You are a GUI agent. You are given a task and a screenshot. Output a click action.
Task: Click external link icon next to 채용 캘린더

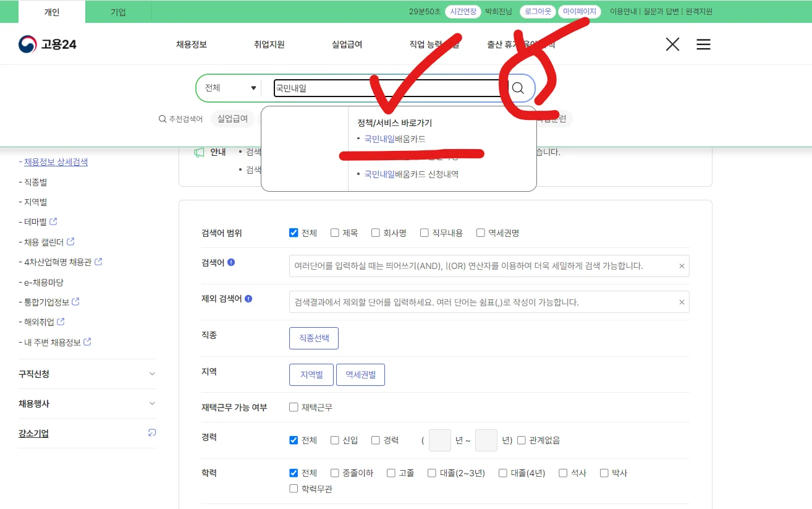click(x=70, y=241)
